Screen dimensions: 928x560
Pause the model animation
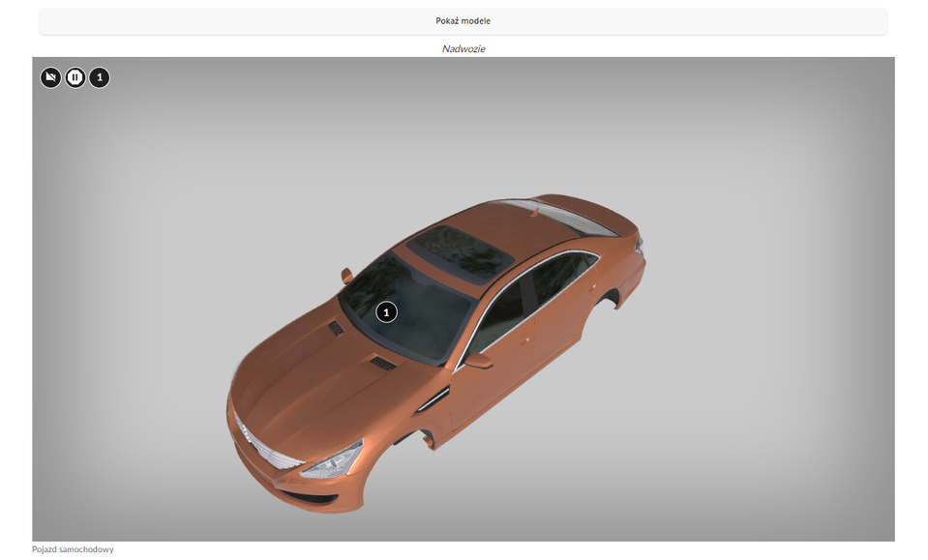tap(74, 77)
